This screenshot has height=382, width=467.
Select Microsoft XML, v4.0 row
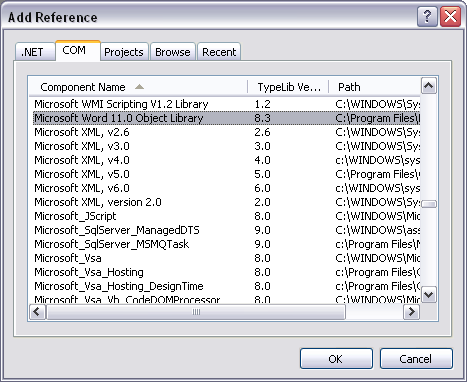(227, 160)
